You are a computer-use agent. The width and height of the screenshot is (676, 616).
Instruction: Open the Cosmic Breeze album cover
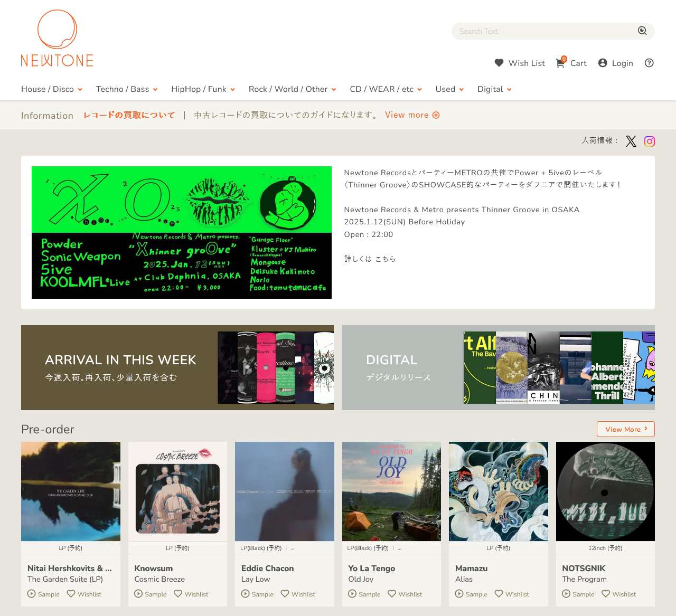(177, 491)
